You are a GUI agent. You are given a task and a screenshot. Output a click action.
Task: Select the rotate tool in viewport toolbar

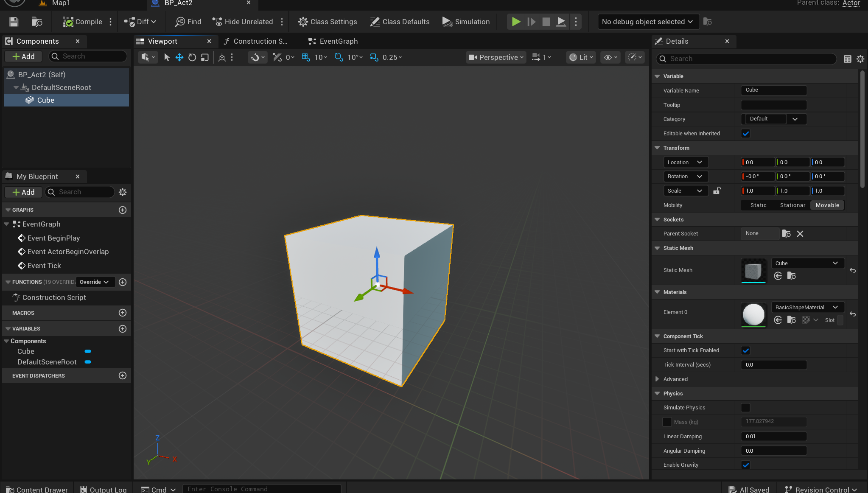(192, 57)
